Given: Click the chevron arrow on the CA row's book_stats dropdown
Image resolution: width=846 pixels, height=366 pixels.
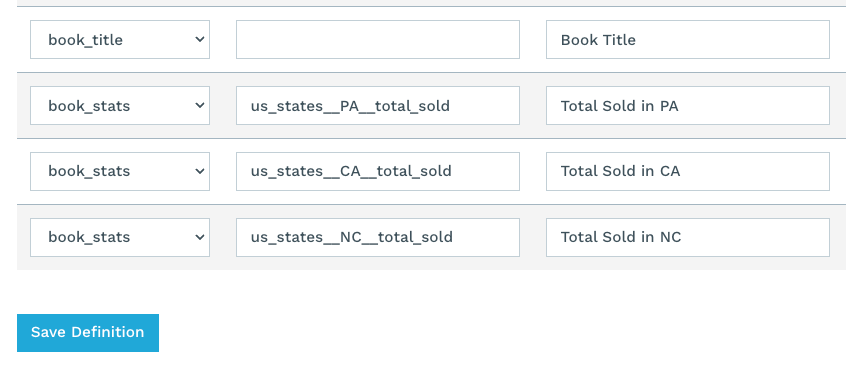Looking at the screenshot, I should [x=200, y=171].
